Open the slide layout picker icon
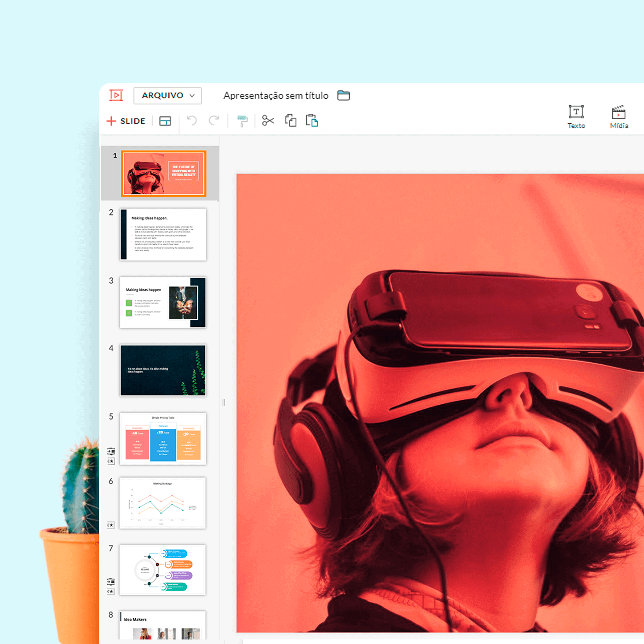Image resolution: width=644 pixels, height=644 pixels. tap(165, 121)
